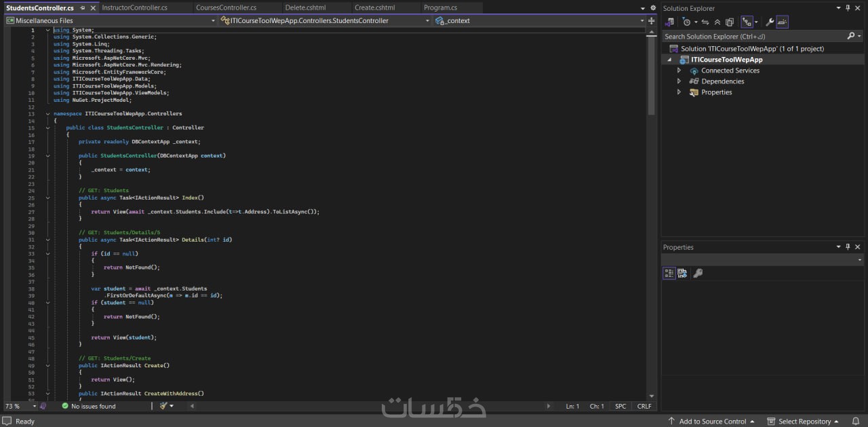This screenshot has width=868, height=427.
Task: Expand Connected Services node
Action: click(x=679, y=71)
